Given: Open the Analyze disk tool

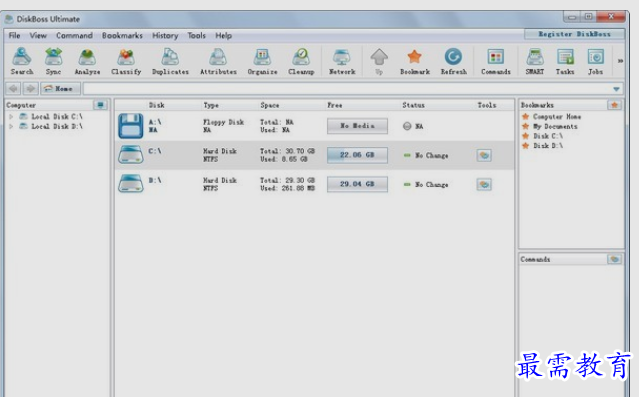Looking at the screenshot, I should click(87, 61).
